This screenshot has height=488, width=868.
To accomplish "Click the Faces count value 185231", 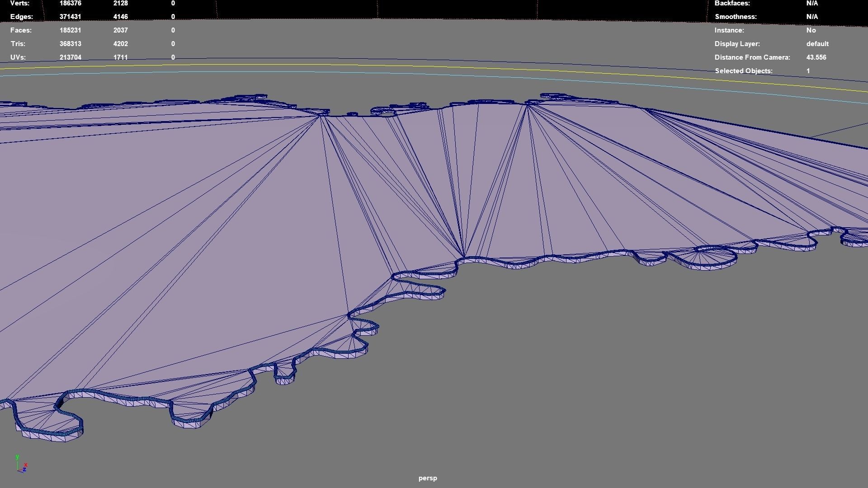I will [x=70, y=30].
